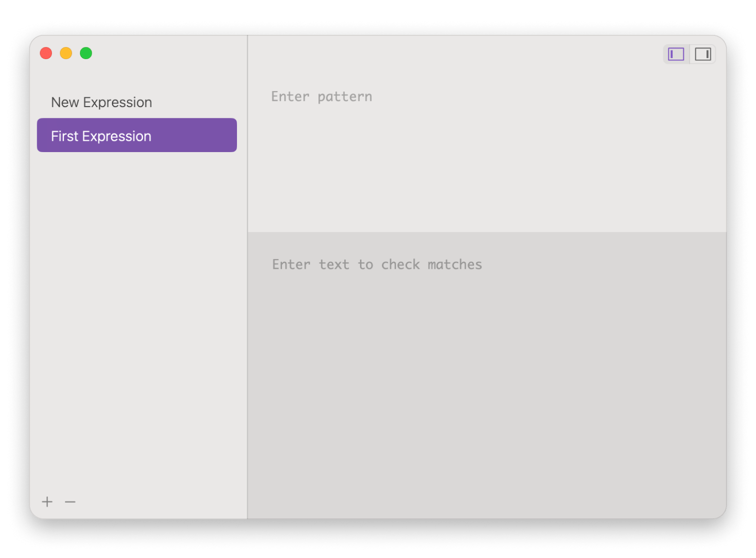Focus the Enter text to check matches area

487,375
